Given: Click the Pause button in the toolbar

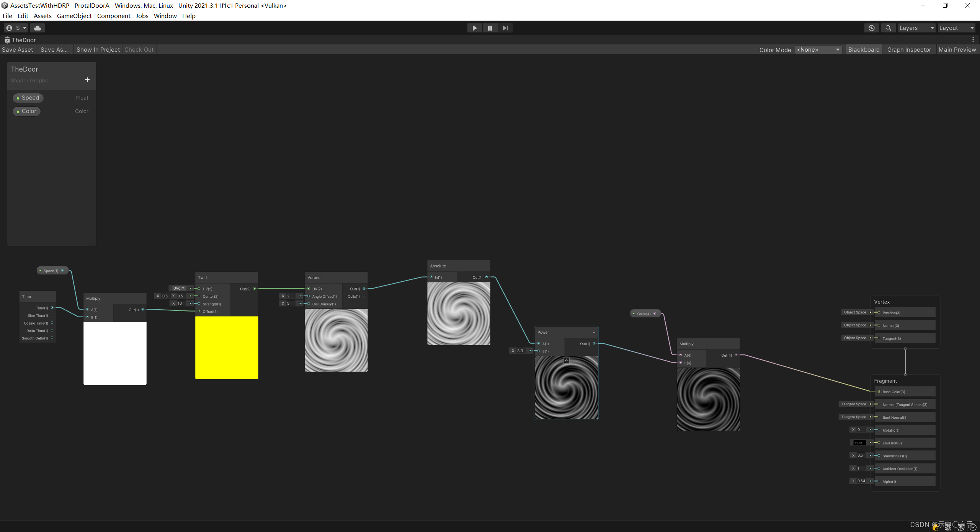Looking at the screenshot, I should click(490, 28).
